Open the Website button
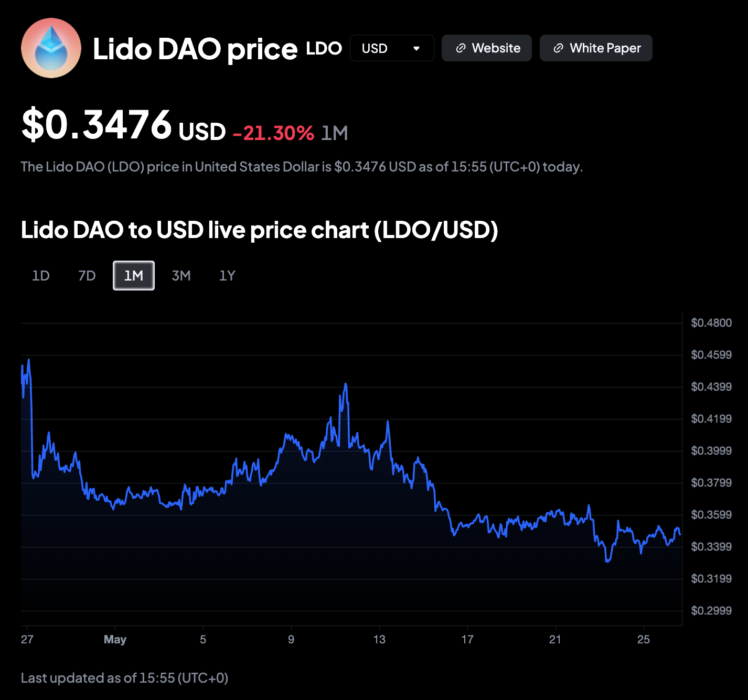Screen dimensions: 748x700 [x=487, y=48]
